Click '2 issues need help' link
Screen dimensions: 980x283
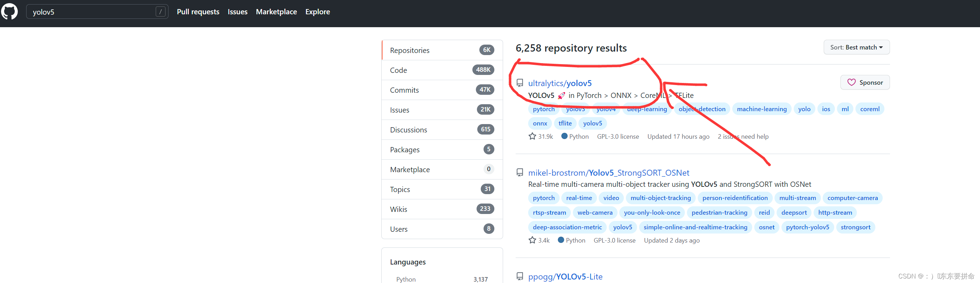click(x=743, y=136)
